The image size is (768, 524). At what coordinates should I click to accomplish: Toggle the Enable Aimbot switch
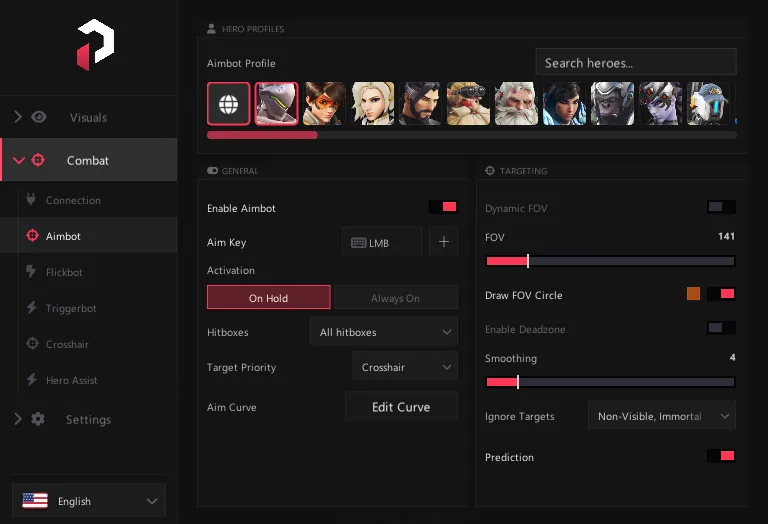[443, 207]
